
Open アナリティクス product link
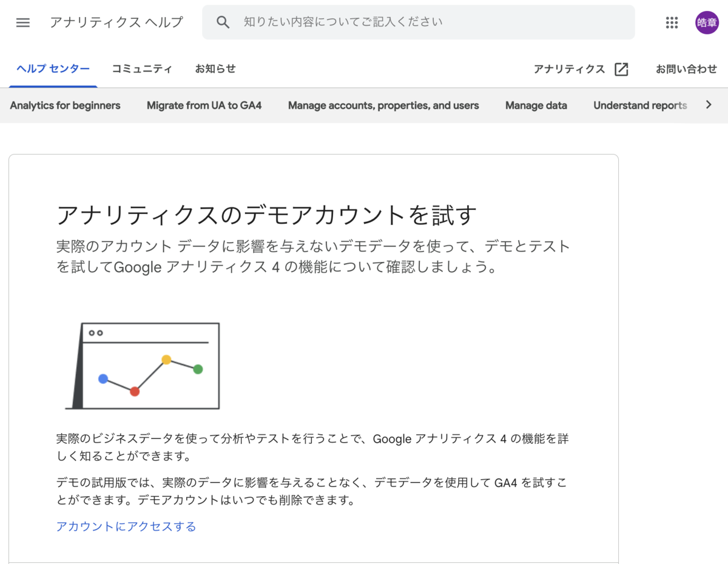tap(570, 69)
